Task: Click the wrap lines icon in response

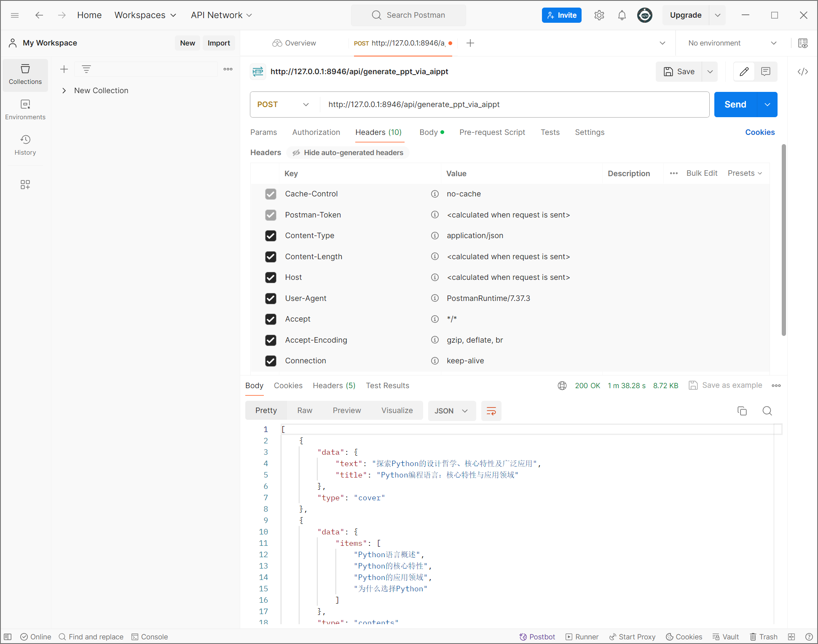Action: pyautogui.click(x=491, y=411)
